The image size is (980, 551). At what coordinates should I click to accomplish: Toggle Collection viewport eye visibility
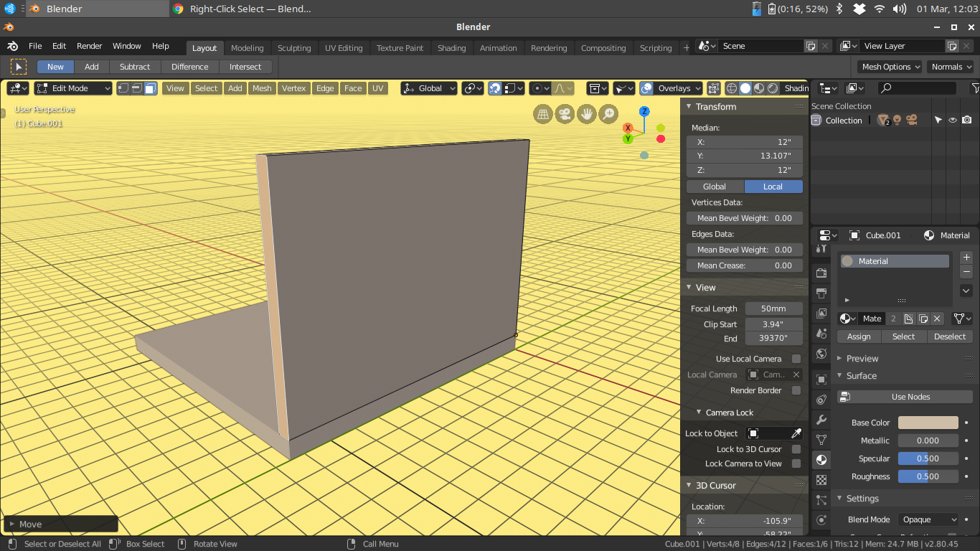click(953, 121)
